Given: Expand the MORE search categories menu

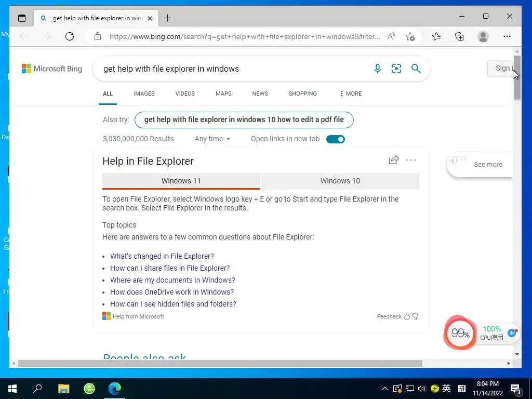Looking at the screenshot, I should point(351,94).
